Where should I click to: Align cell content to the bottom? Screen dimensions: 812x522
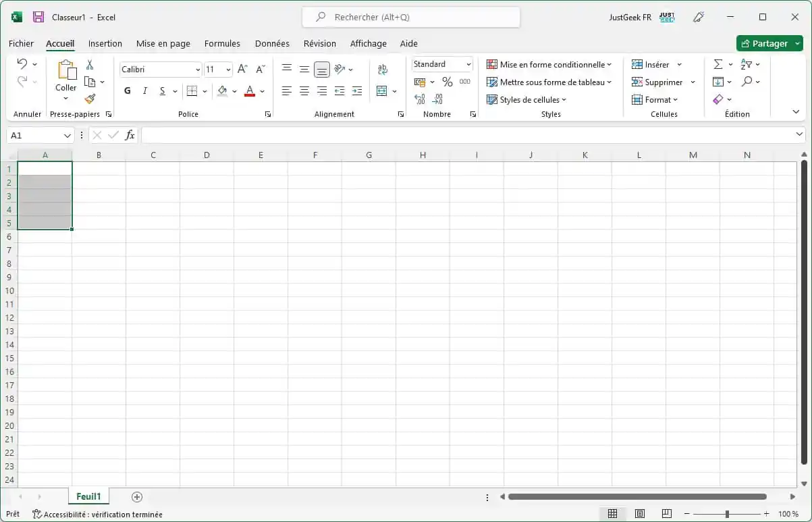click(x=322, y=69)
